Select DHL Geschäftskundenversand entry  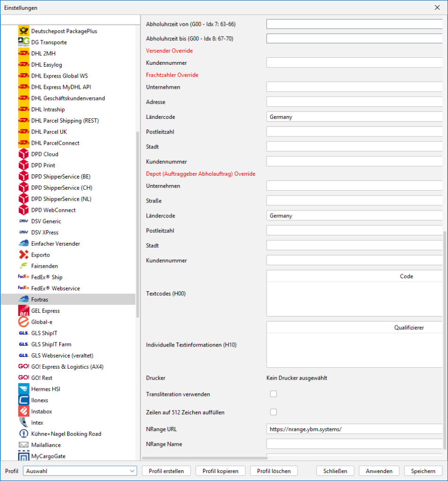[68, 98]
